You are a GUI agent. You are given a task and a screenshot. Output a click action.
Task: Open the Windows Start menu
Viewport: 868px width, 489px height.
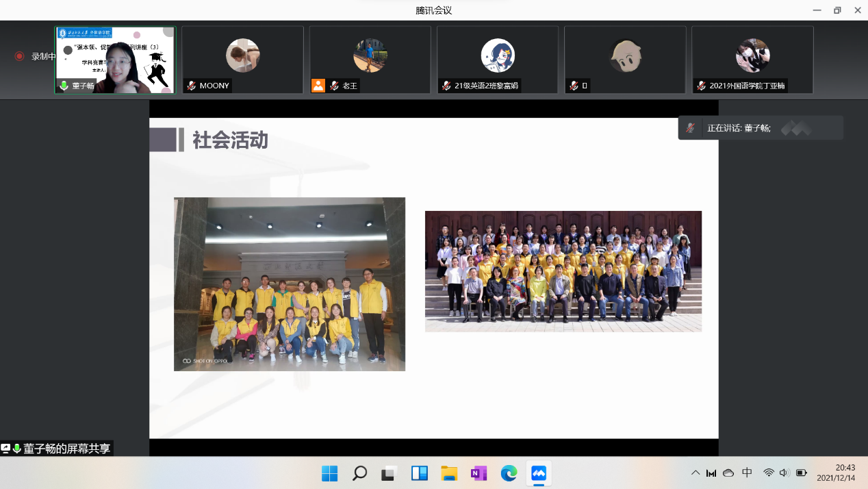click(x=329, y=473)
